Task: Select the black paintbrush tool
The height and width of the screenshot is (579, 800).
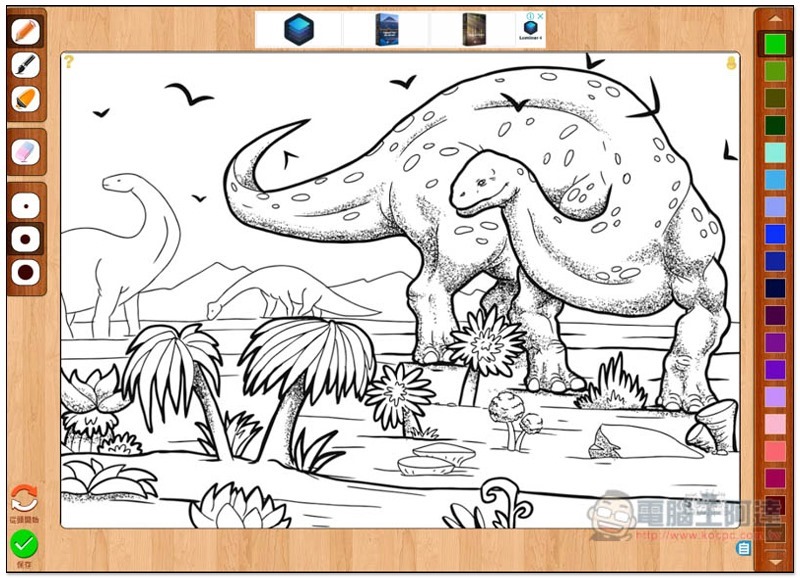Action: 25,65
